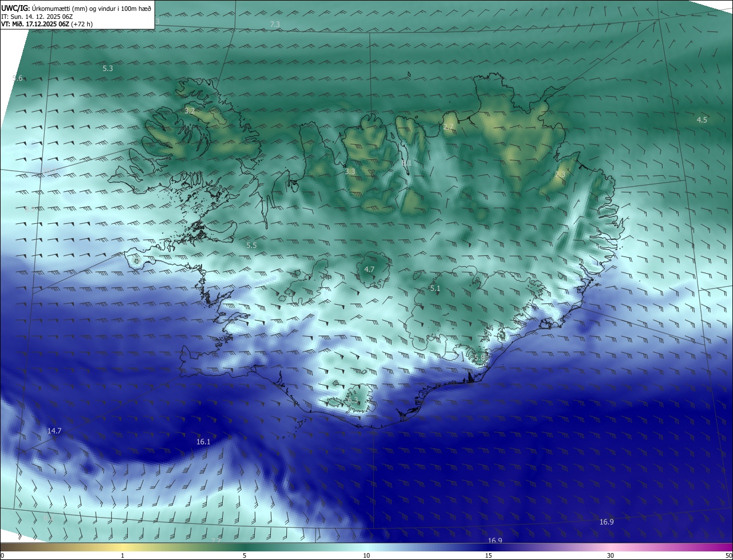Click the '30' tick label on the colour scale
This screenshot has width=733, height=560.
610,555
